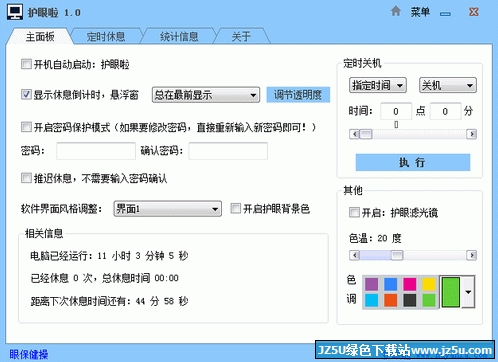The width and height of the screenshot is (498, 362).
Task: Select the blue color swatch
Action: tap(390, 284)
